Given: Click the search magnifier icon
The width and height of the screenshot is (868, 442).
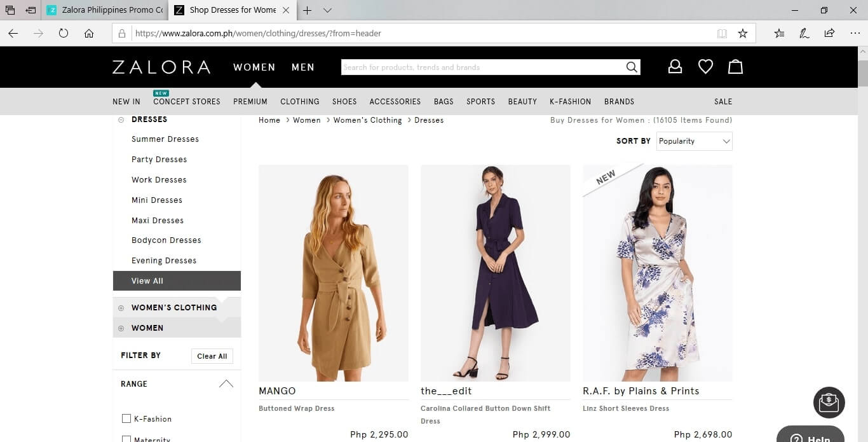Looking at the screenshot, I should 631,67.
